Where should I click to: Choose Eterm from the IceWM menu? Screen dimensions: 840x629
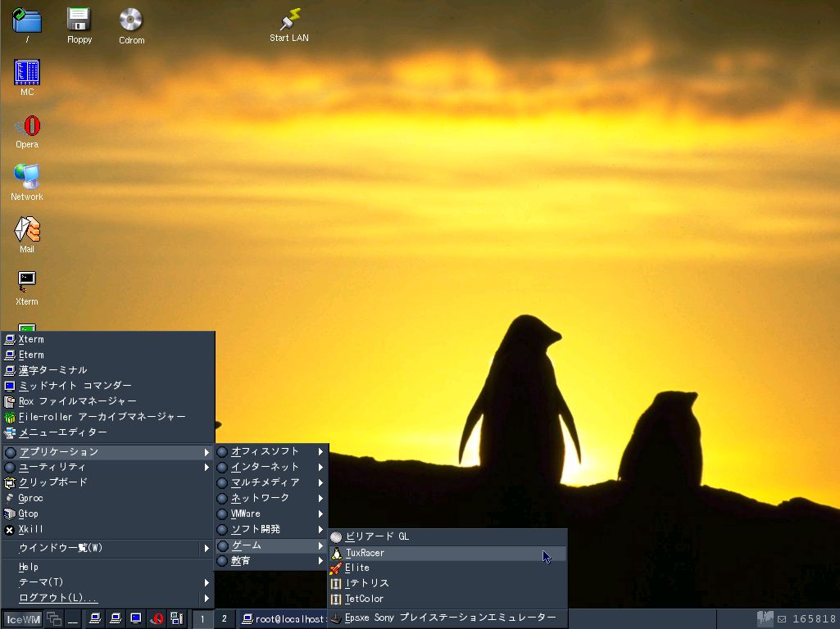[x=107, y=355]
